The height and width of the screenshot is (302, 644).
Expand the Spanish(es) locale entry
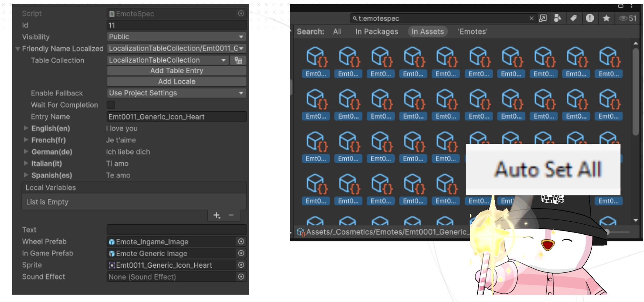click(x=26, y=175)
